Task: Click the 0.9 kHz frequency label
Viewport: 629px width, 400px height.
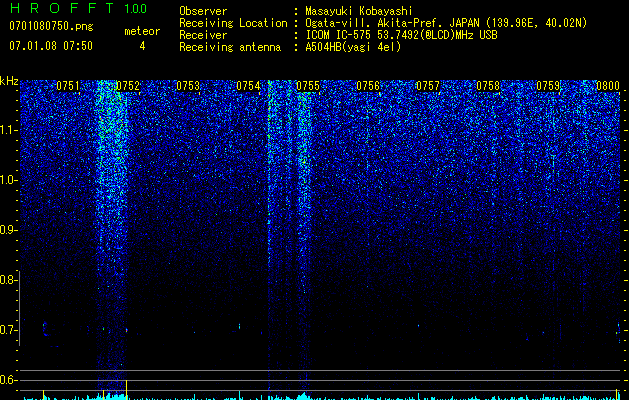Action: [7, 230]
